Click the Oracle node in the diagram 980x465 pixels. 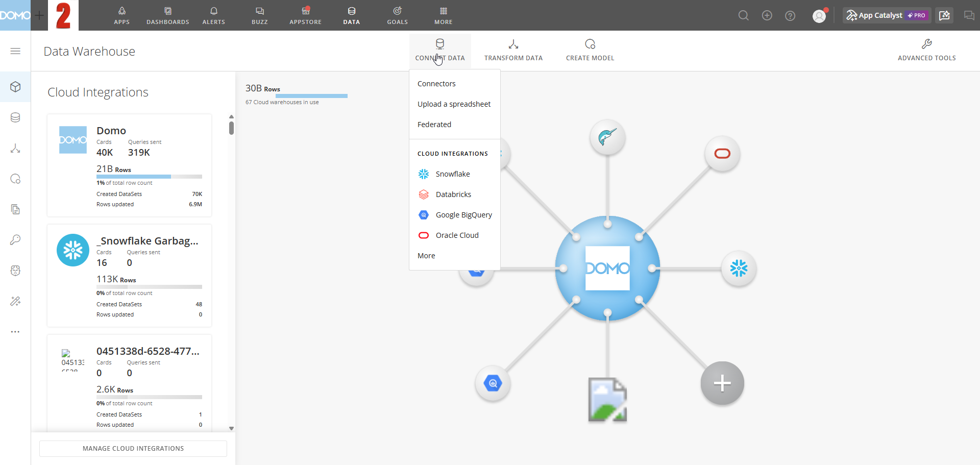click(722, 154)
